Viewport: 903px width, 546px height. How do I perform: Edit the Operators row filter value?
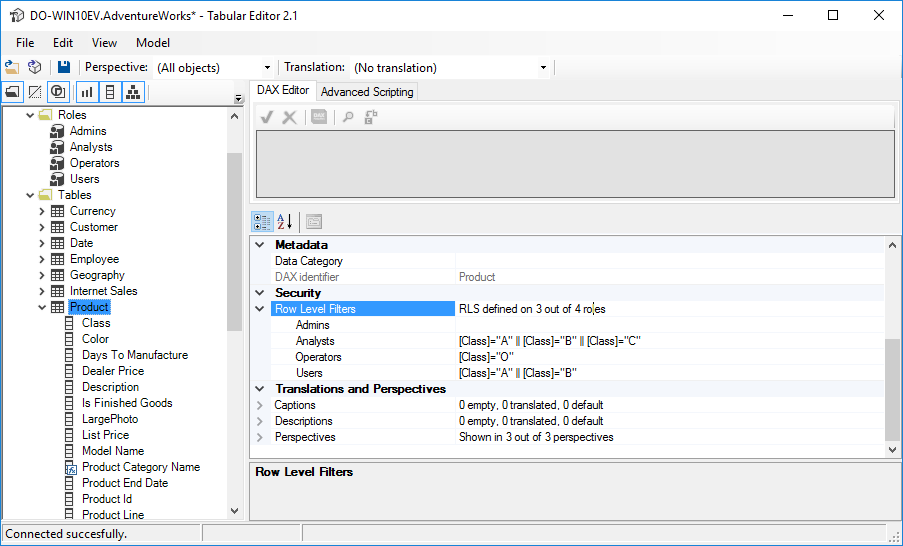(669, 357)
